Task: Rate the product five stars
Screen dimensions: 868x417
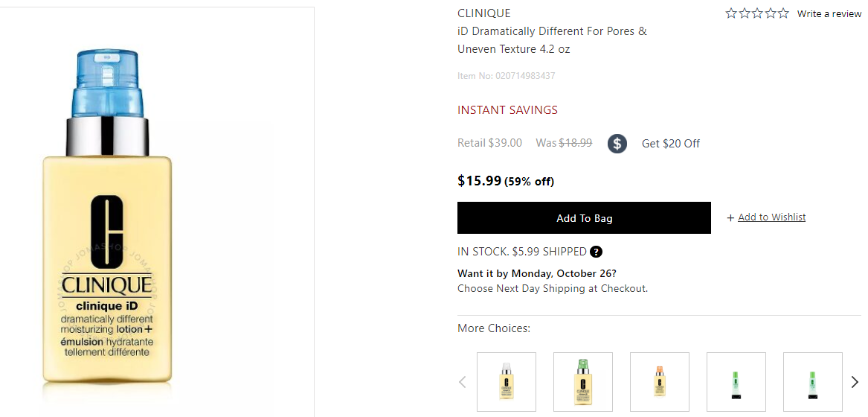Action: (x=783, y=13)
